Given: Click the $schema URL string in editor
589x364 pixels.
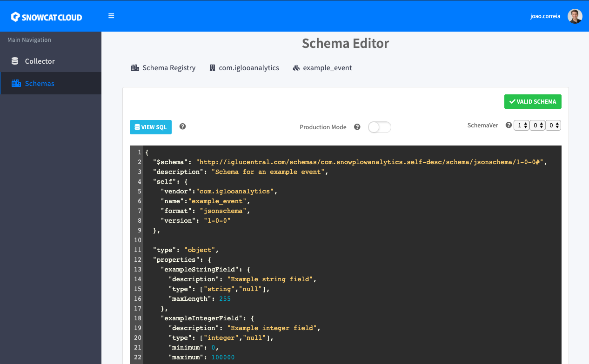Looking at the screenshot, I should 370,162.
